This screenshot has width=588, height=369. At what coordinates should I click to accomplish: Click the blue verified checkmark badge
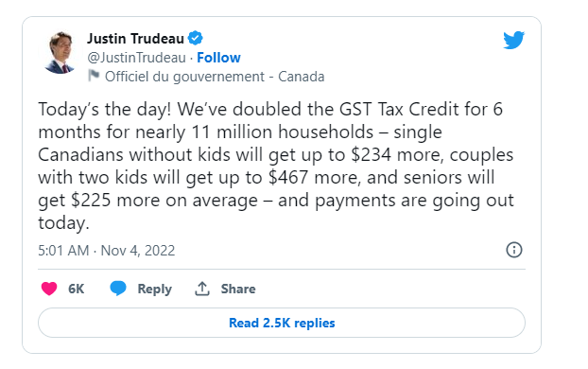click(196, 38)
